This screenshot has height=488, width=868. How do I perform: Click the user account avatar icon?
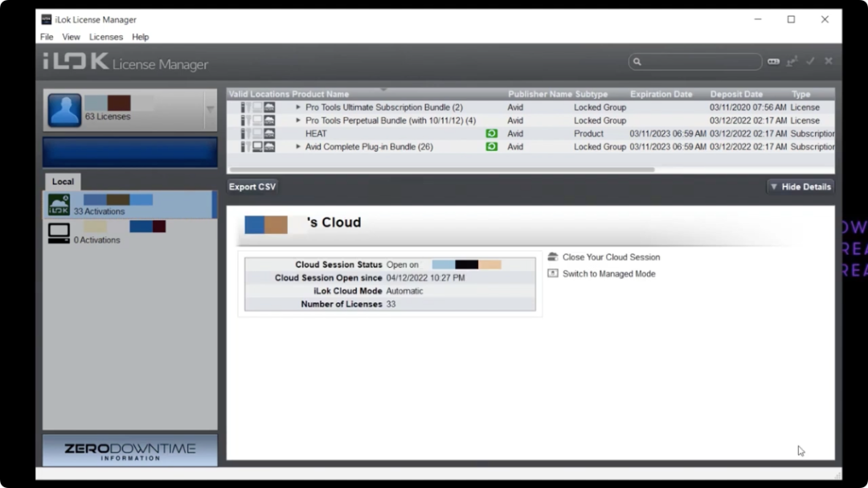point(64,110)
